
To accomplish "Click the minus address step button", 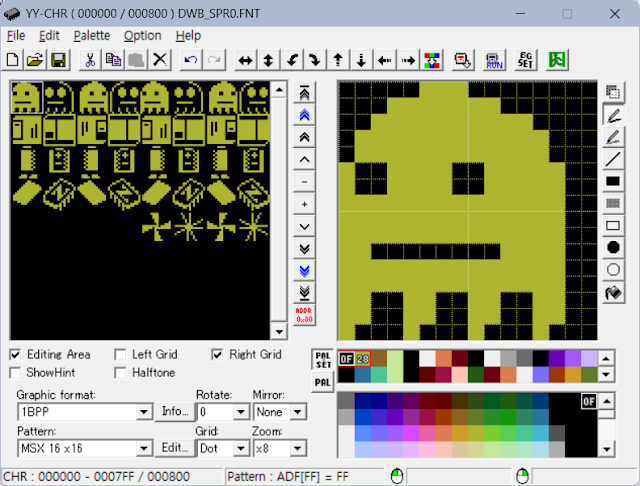I will (x=304, y=182).
